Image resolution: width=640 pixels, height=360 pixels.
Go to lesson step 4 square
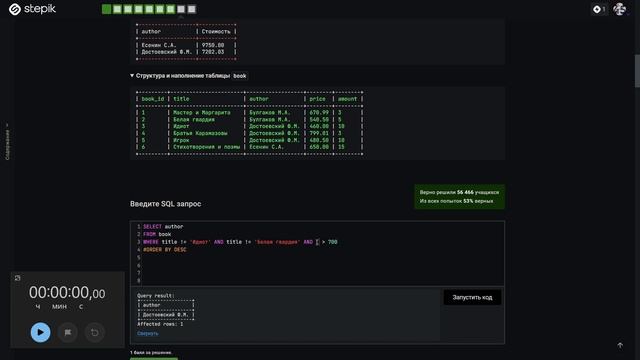(138, 9)
